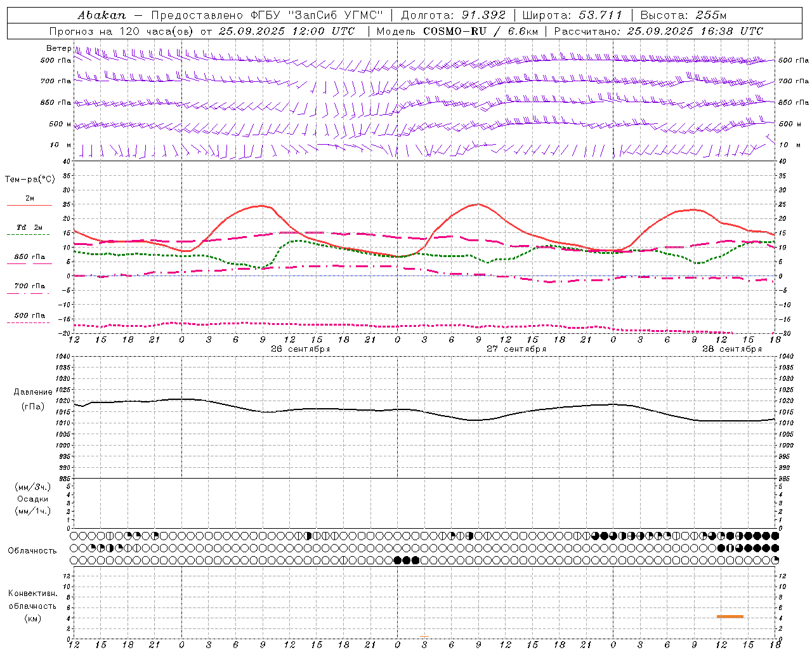Click the '28 сентября' date label
The width and height of the screenshot is (812, 650).
click(731, 349)
